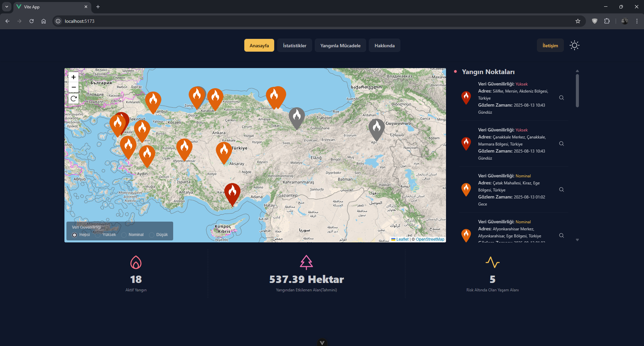Select the orange fire pin beside the Kiraz entry
The height and width of the screenshot is (346, 644).
click(x=466, y=189)
